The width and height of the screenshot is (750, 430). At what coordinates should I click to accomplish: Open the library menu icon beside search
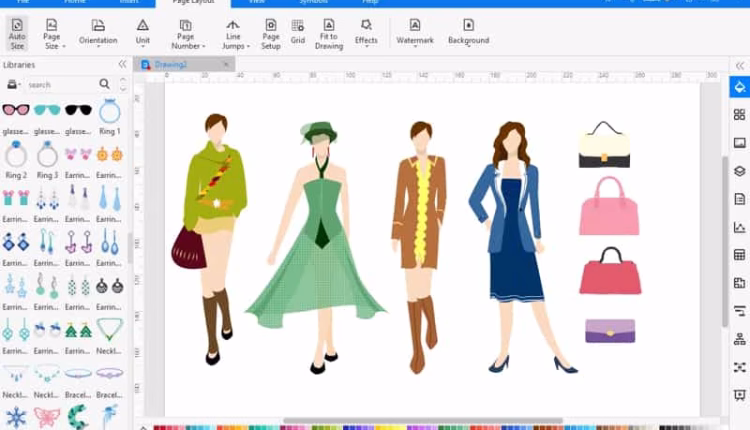pos(13,85)
